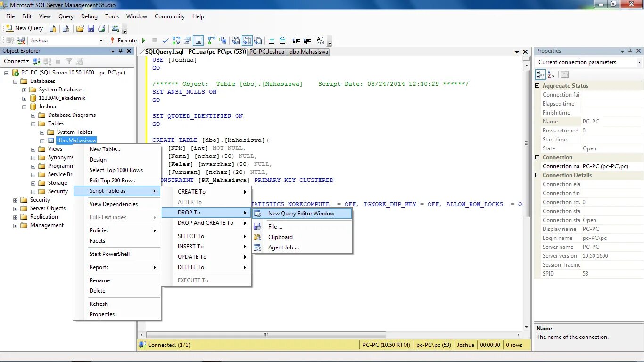Click the Decrease Indent icon
The image size is (644, 362).
click(x=296, y=41)
